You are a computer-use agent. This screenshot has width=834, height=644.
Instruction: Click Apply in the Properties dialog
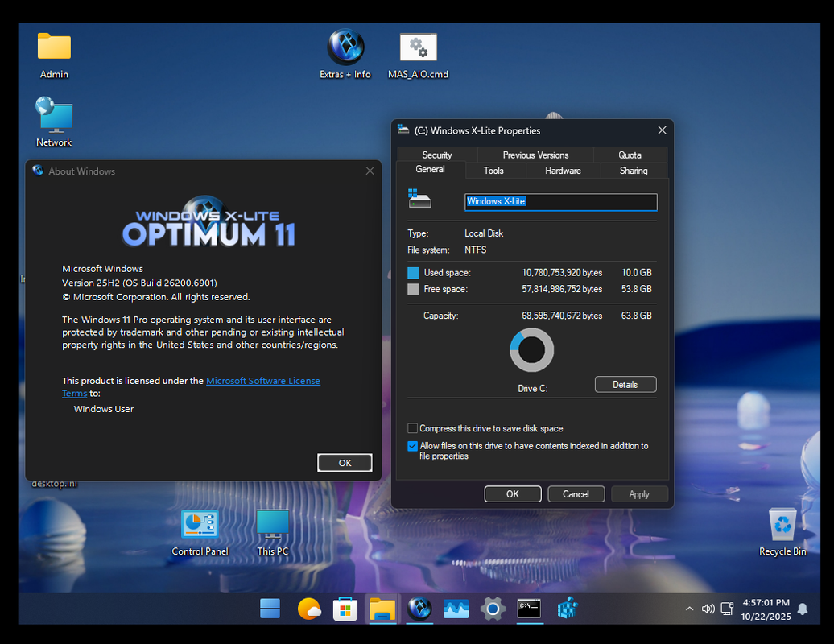639,494
